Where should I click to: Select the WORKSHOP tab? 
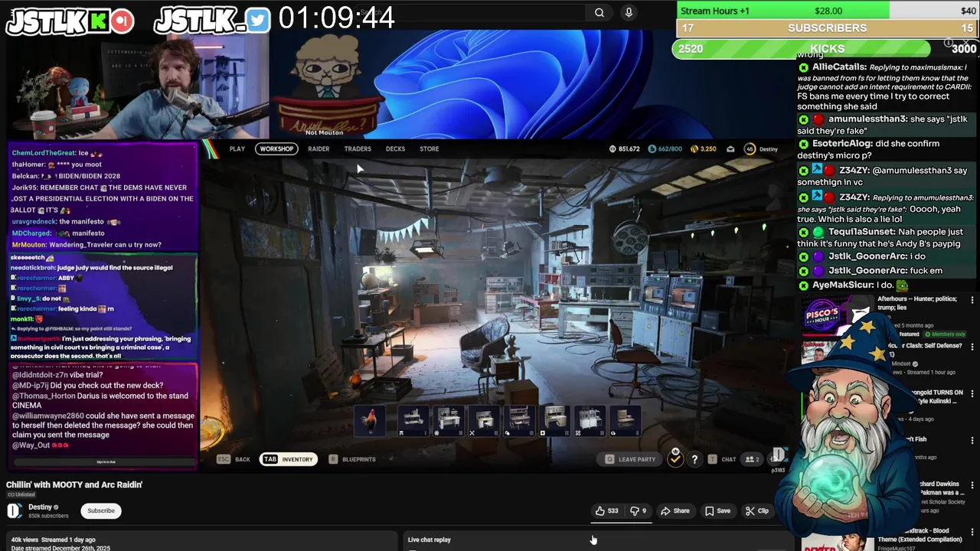[x=276, y=148]
